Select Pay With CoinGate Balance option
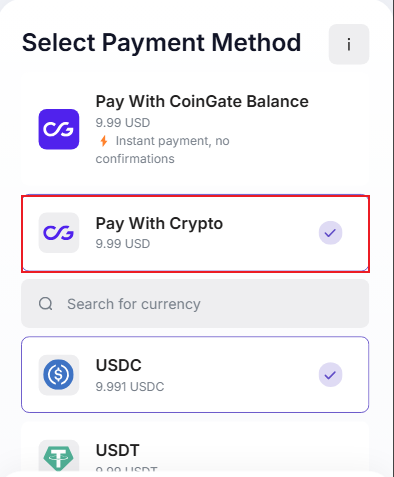Viewport: 394px width, 477px height. (x=195, y=129)
